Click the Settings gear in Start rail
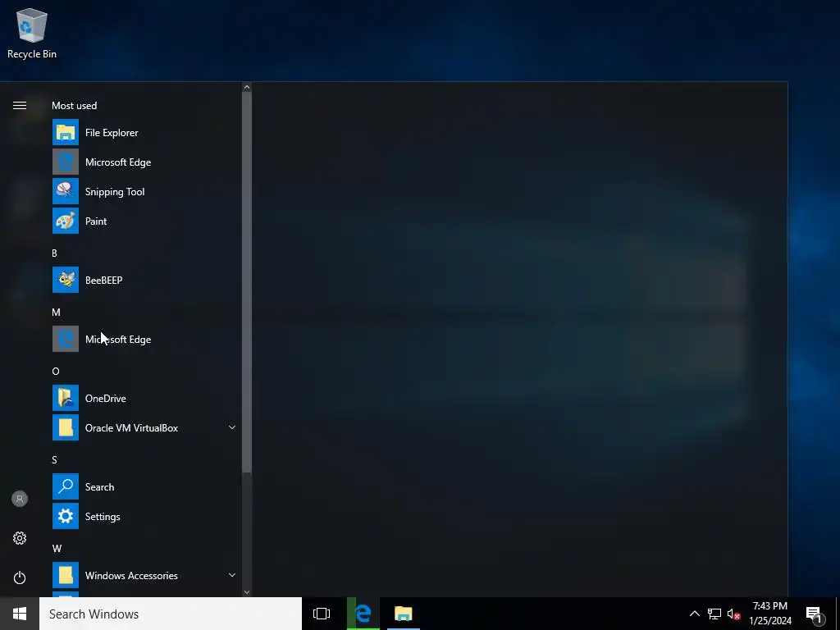Screen dimensions: 840x630 click(20, 538)
